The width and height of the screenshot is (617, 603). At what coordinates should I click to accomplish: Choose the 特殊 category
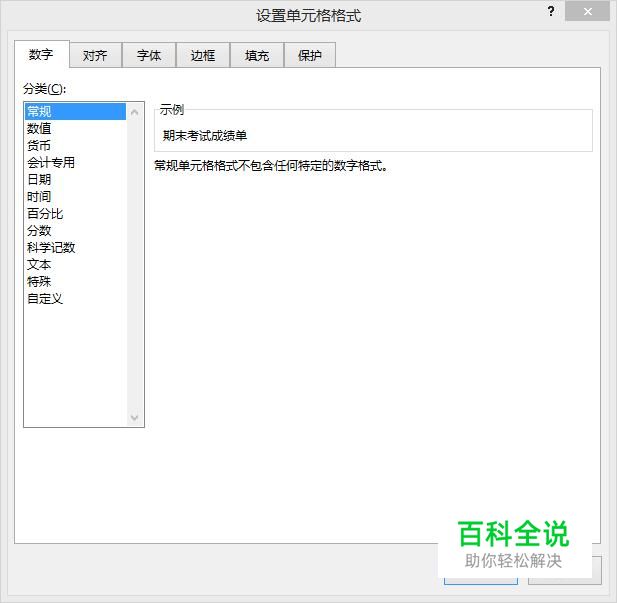75,281
